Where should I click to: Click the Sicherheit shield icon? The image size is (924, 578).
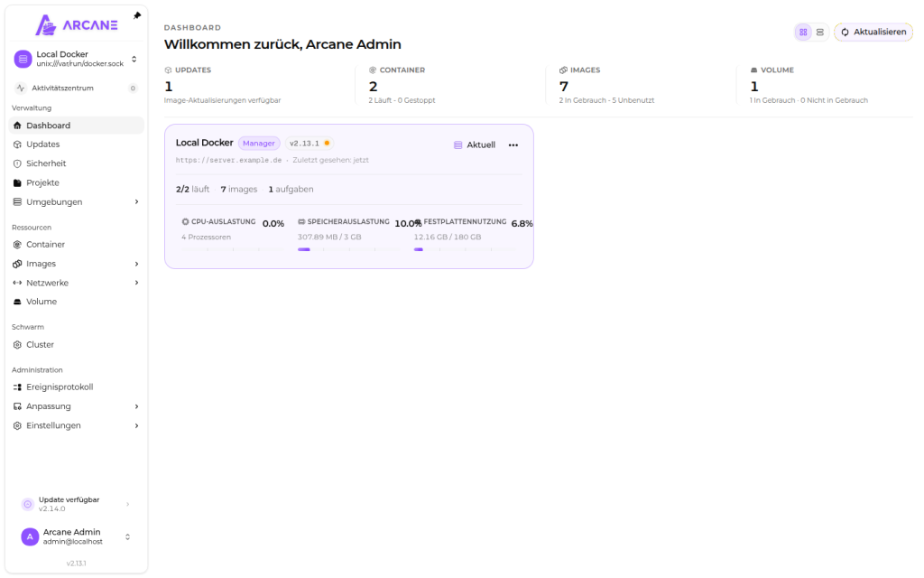17,163
